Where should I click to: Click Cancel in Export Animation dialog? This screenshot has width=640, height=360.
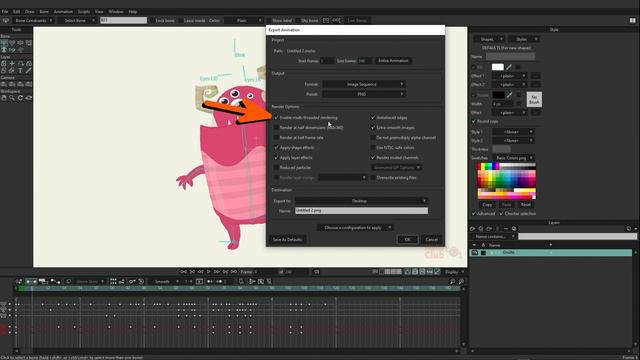point(431,240)
